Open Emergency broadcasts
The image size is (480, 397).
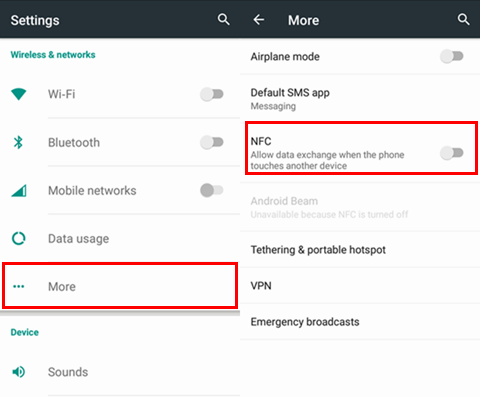pyautogui.click(x=360, y=322)
